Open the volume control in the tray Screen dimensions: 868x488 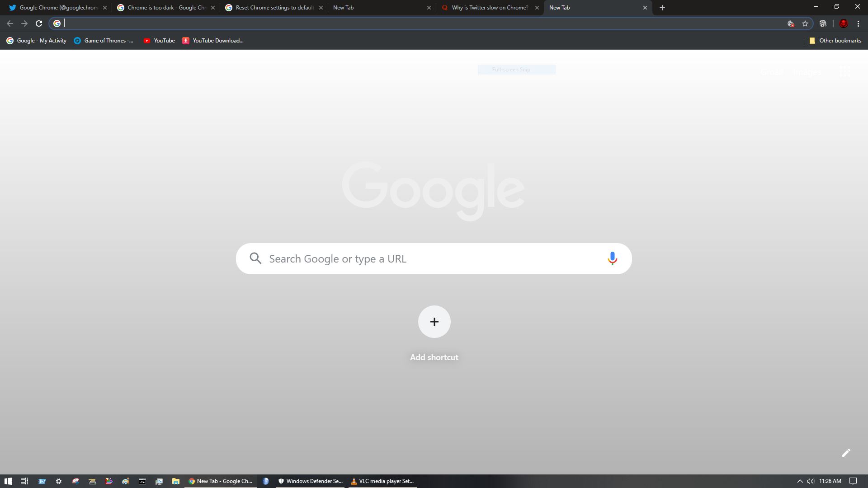pyautogui.click(x=811, y=481)
